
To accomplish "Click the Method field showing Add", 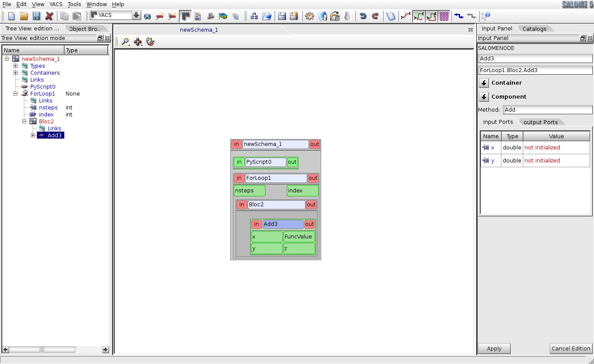I will 548,110.
